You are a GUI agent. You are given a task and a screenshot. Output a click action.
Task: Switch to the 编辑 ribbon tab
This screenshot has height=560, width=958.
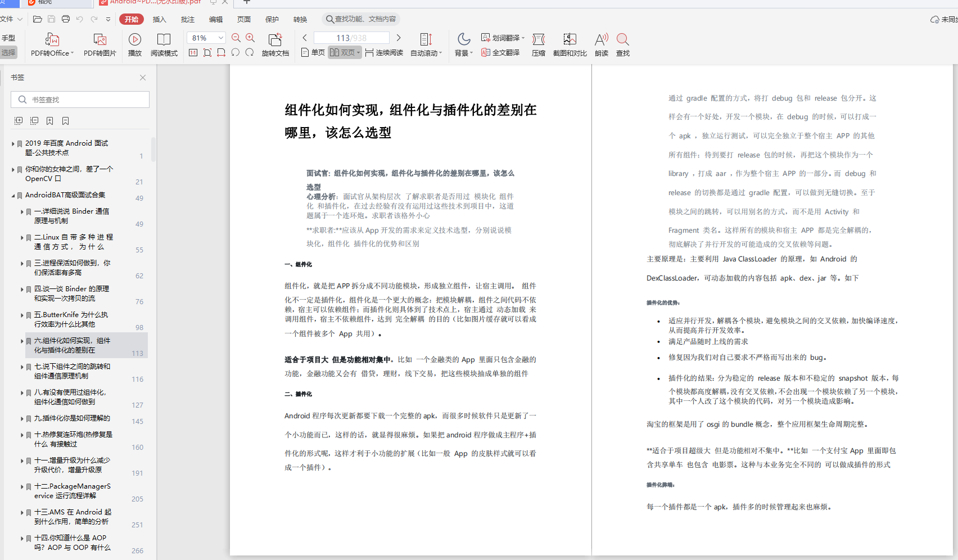[216, 19]
